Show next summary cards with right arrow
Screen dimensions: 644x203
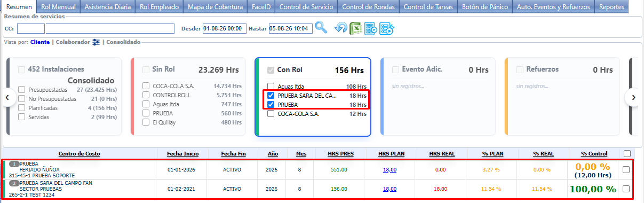(633, 97)
